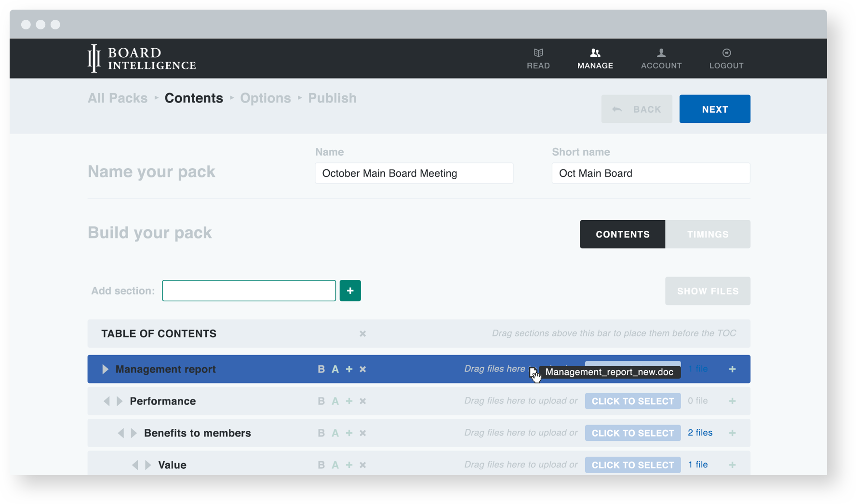Click the NEXT button
This screenshot has width=856, height=504.
click(x=715, y=109)
